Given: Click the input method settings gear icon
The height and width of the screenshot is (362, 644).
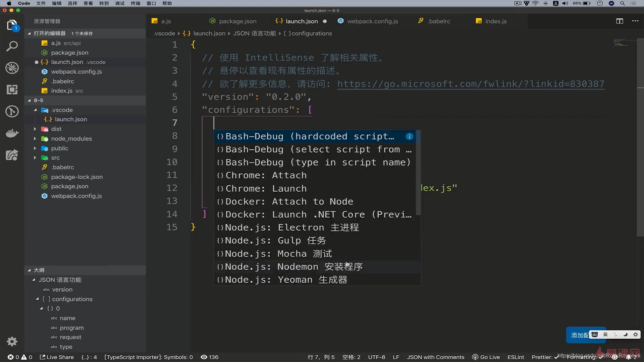Looking at the screenshot, I should click(635, 335).
